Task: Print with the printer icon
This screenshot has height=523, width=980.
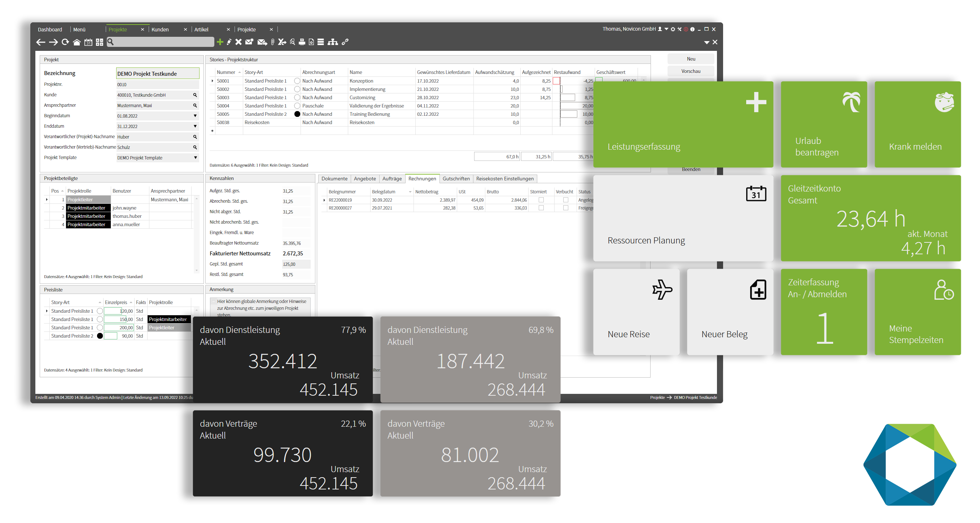Action: point(302,42)
